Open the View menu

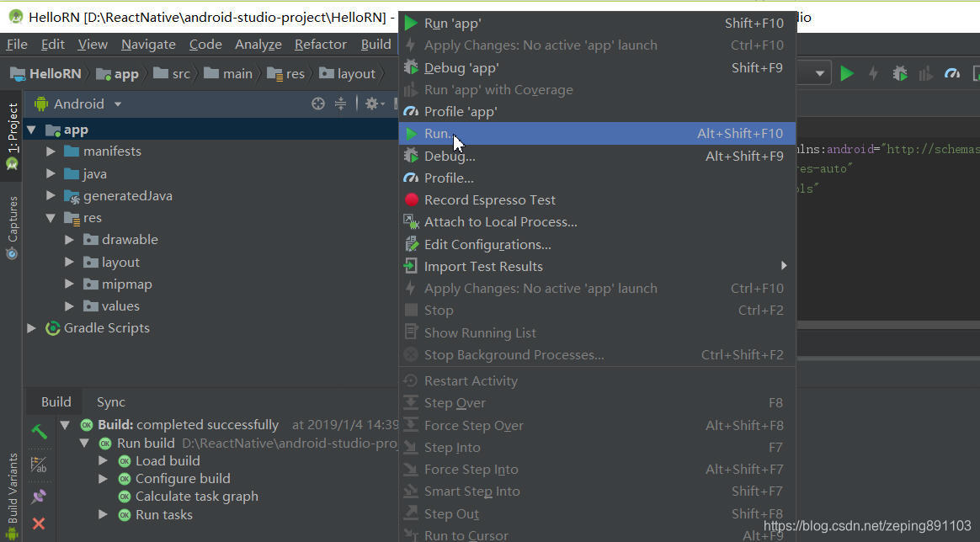[x=93, y=45]
